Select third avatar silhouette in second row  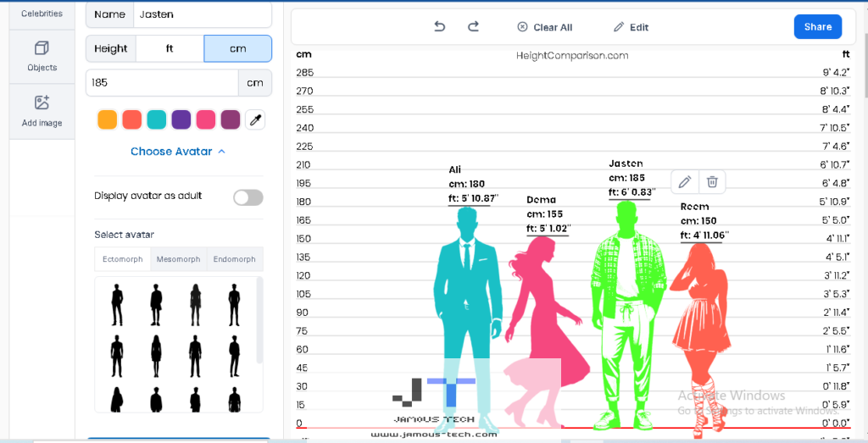coord(195,356)
